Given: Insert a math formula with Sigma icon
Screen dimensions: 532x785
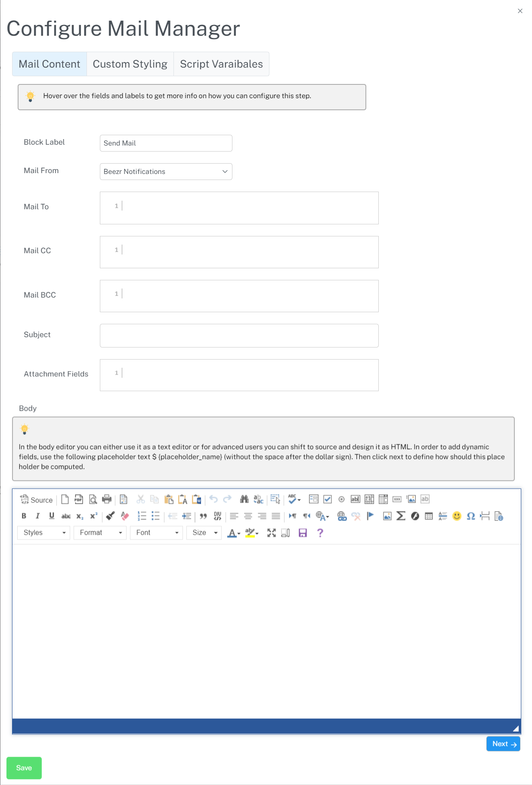Looking at the screenshot, I should [x=401, y=516].
